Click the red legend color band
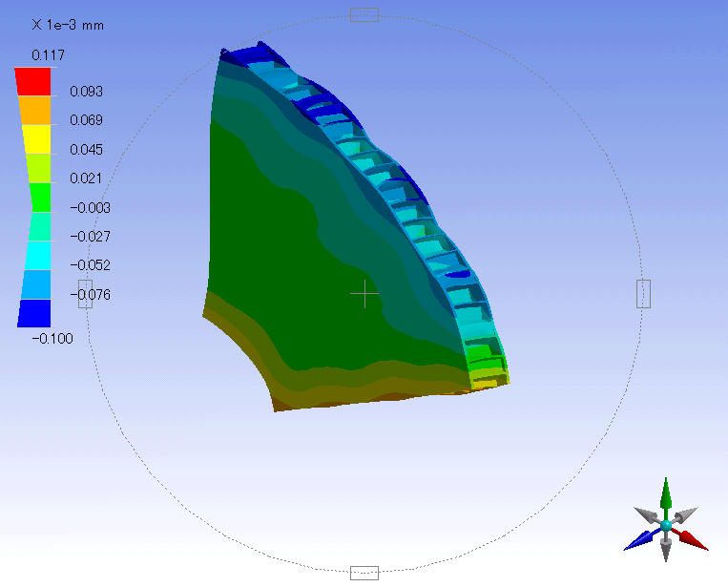Image resolution: width=728 pixels, height=587 pixels. [x=33, y=82]
